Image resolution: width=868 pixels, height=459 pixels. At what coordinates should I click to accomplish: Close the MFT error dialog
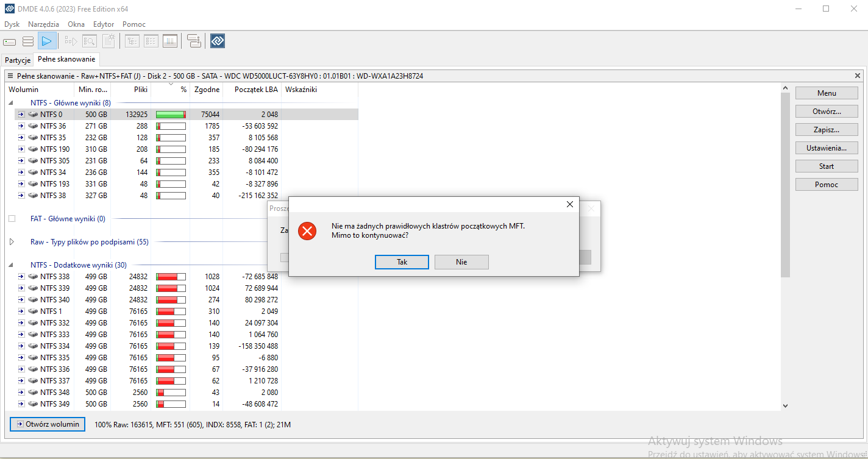pos(570,205)
